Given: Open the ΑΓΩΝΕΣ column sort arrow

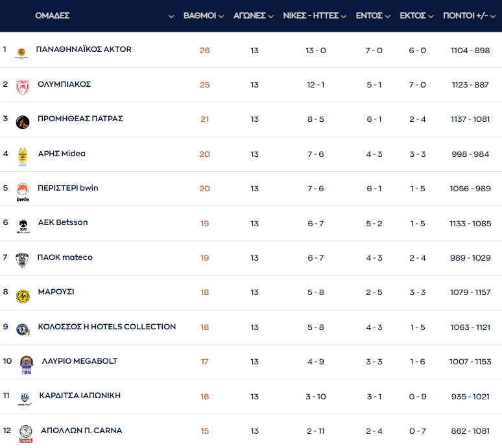Looking at the screenshot, I should point(270,16).
